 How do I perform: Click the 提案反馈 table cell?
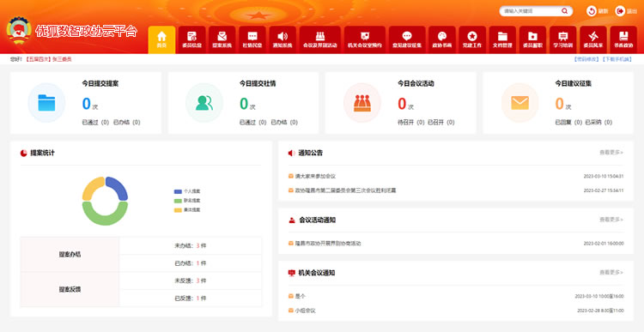70,289
